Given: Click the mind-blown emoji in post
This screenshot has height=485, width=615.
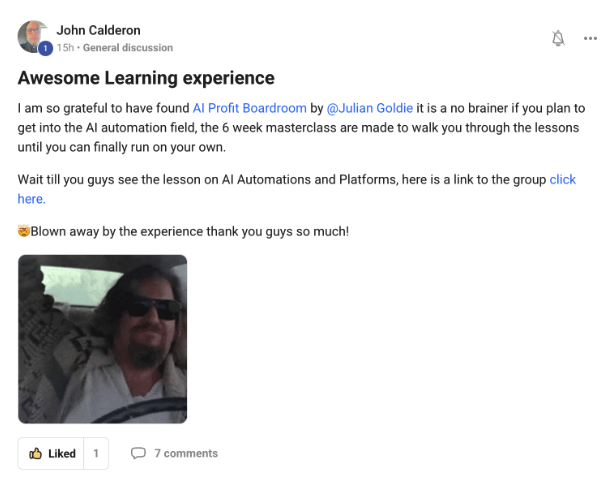Looking at the screenshot, I should point(24,231).
